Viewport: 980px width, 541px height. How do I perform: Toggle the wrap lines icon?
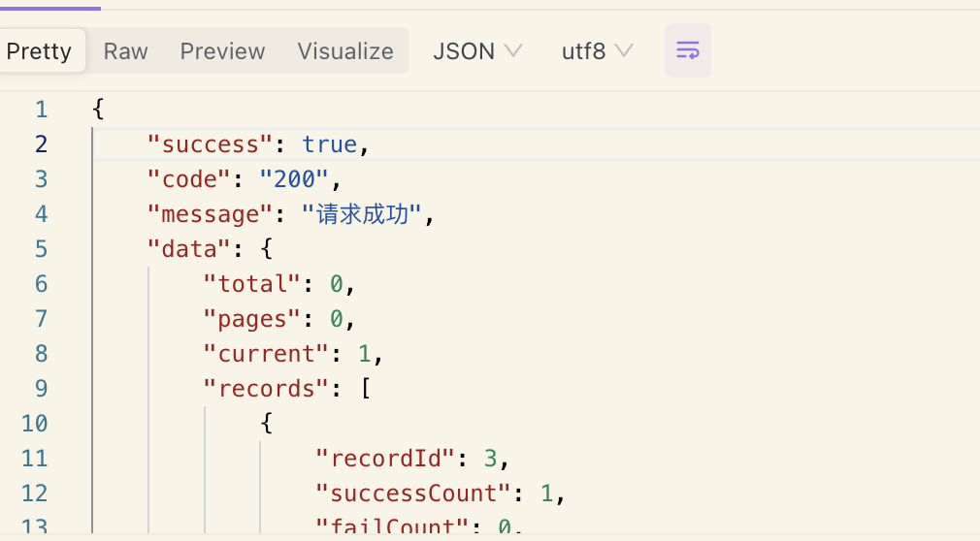687,50
